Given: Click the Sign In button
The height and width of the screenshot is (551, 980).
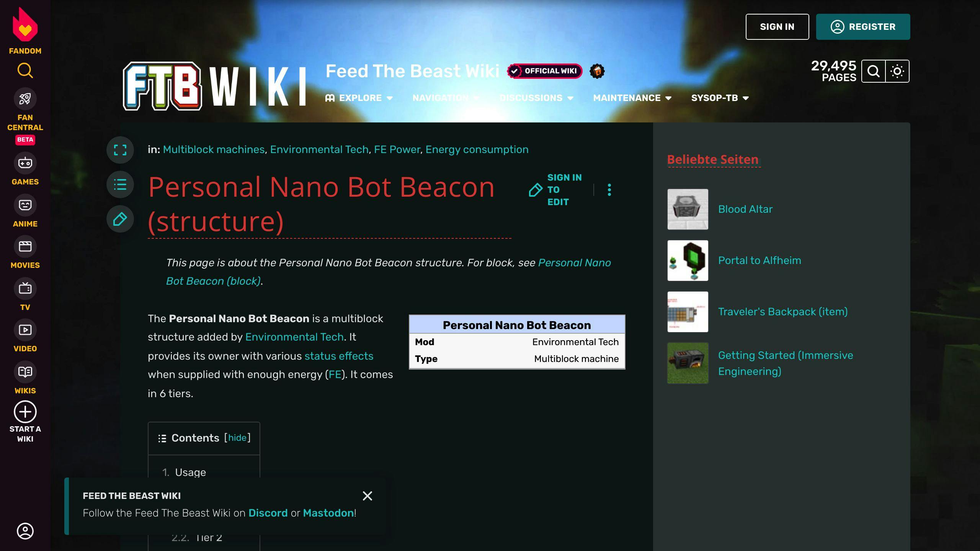Looking at the screenshot, I should [777, 27].
